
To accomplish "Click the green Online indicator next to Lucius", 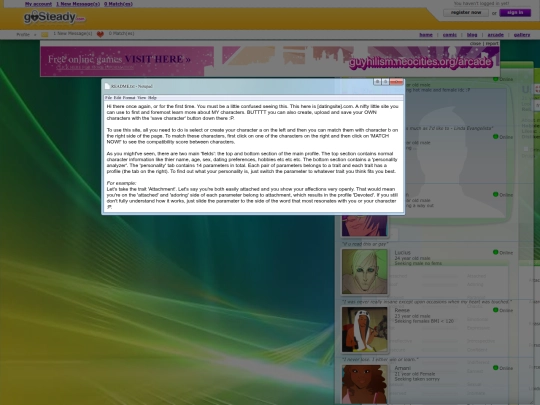I will [496, 252].
